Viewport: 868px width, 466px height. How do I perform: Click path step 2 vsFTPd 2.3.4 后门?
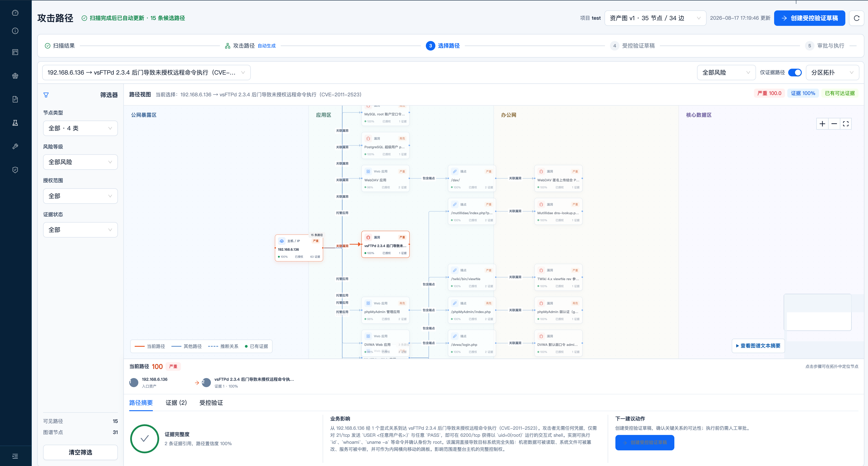click(248, 383)
